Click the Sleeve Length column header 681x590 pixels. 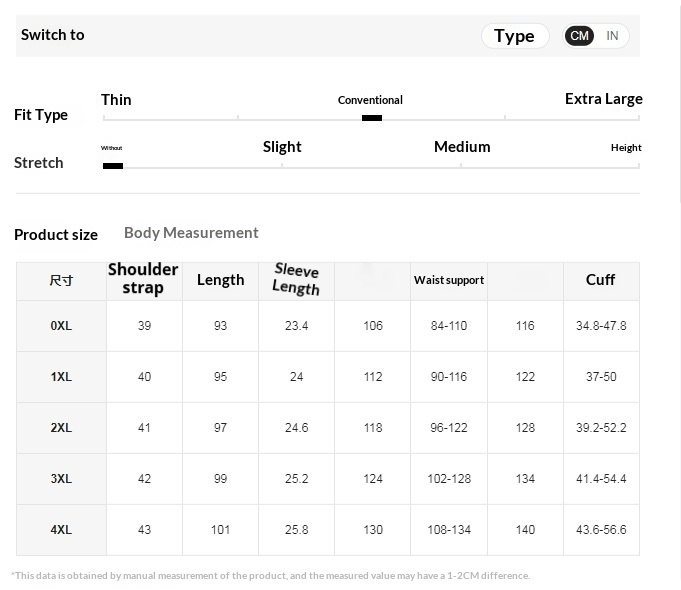click(296, 280)
